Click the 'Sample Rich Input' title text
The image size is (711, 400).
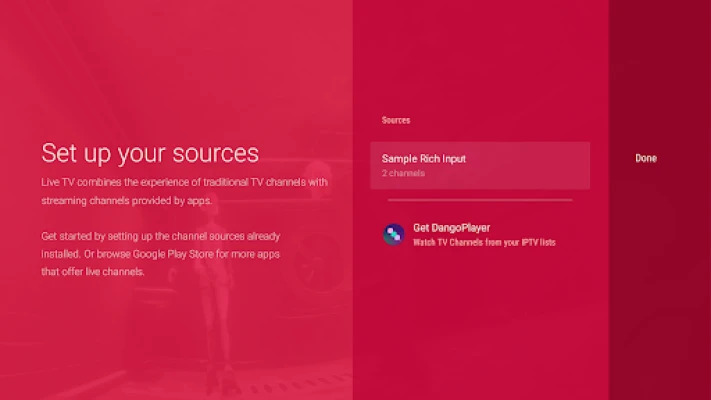(424, 158)
